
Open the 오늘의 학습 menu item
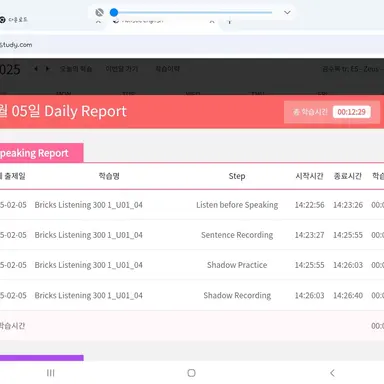tap(76, 69)
